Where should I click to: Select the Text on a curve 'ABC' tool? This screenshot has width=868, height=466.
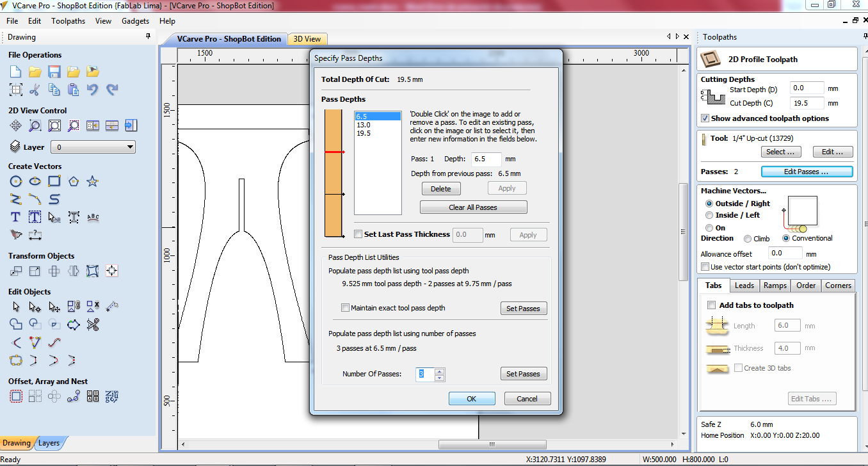pos(93,218)
